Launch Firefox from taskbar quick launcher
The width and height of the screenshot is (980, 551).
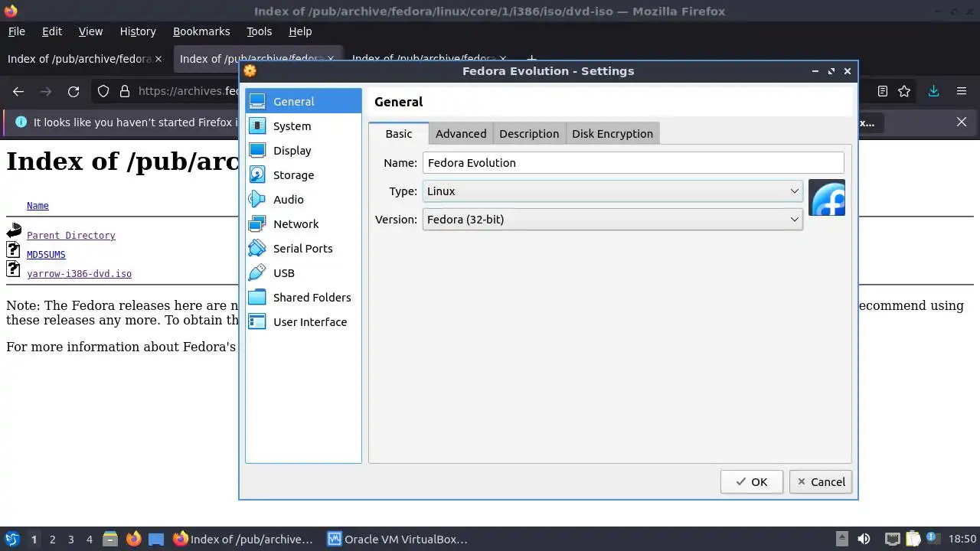(133, 539)
